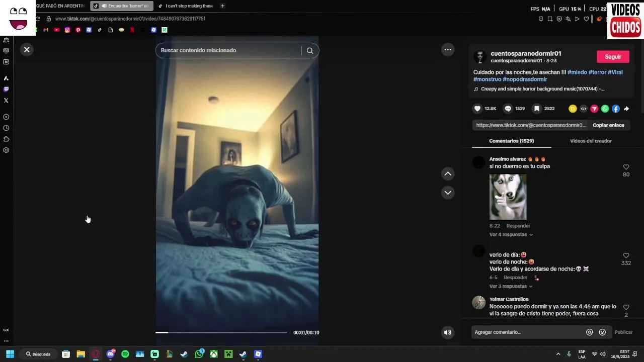Like Yeimar Castrellon's comment

tap(626, 307)
